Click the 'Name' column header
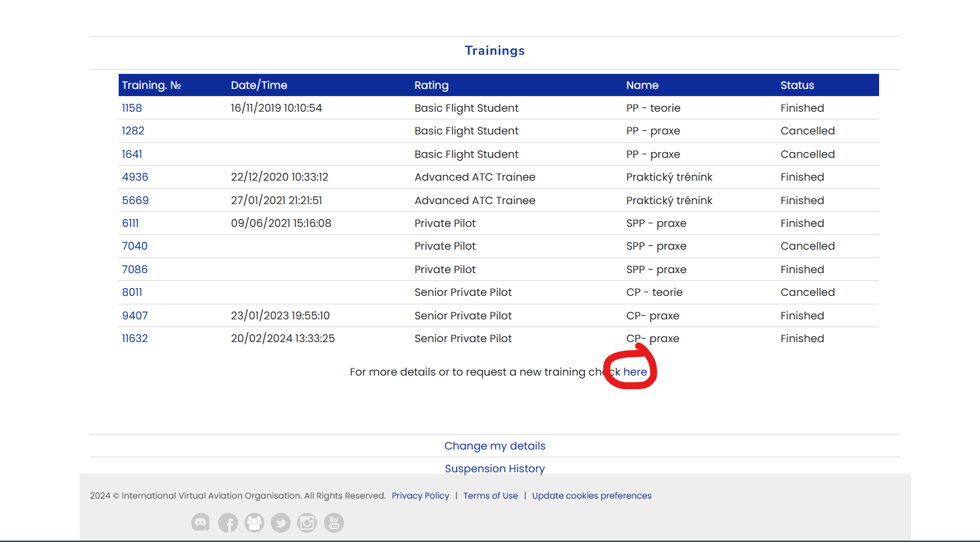 [642, 85]
